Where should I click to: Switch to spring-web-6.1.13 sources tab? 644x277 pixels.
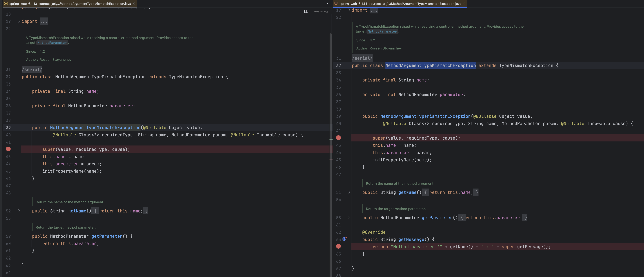click(70, 3)
